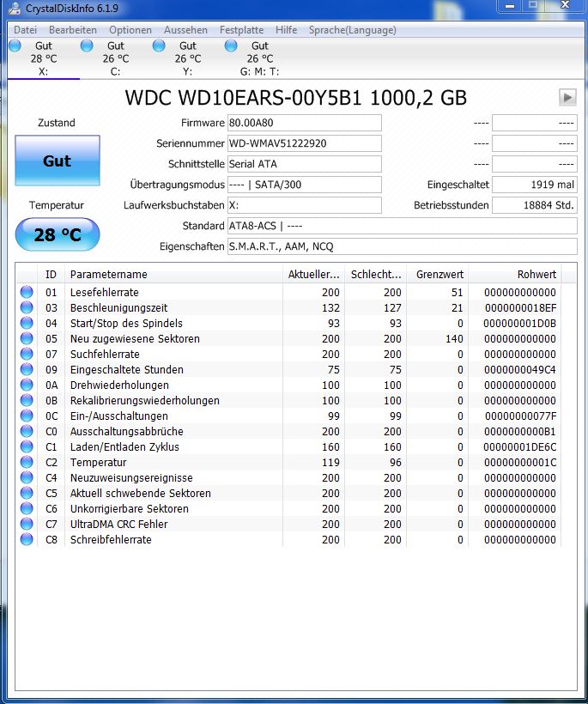Open the Sprache(Language) menu
588x704 pixels.
point(352,30)
